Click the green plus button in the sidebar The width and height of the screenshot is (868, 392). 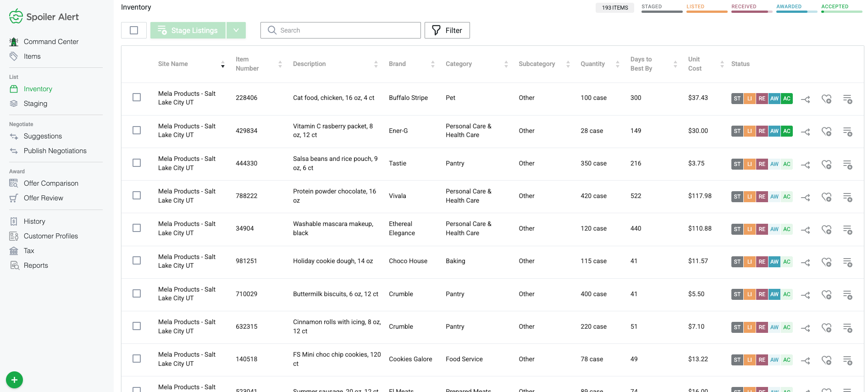pos(14,380)
